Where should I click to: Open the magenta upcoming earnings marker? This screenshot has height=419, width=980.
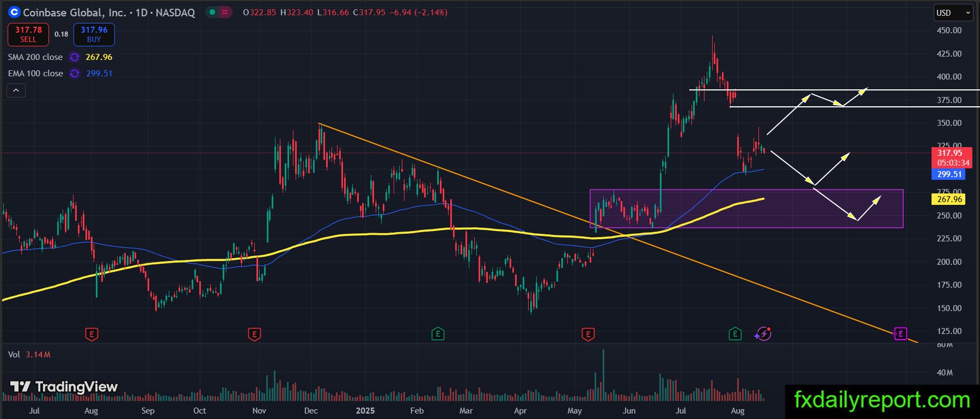[x=901, y=334]
